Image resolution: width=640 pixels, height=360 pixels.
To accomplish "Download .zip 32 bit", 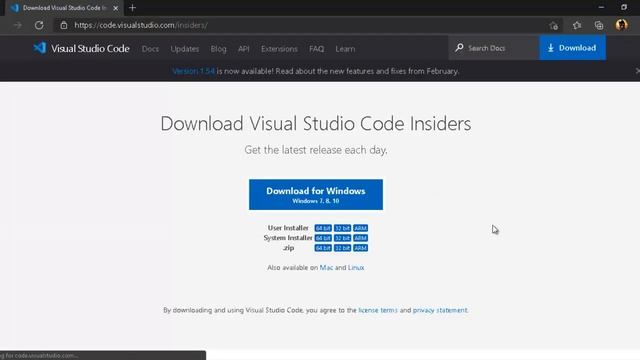I will pos(342,248).
